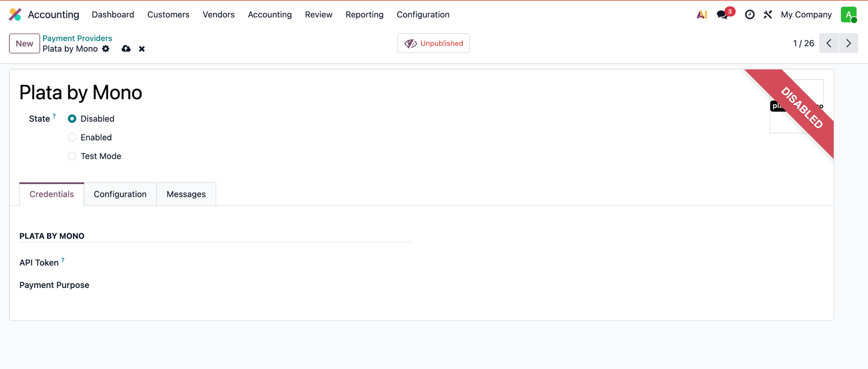Go back to Payment Providers breadcrumb
868x369 pixels.
click(77, 38)
